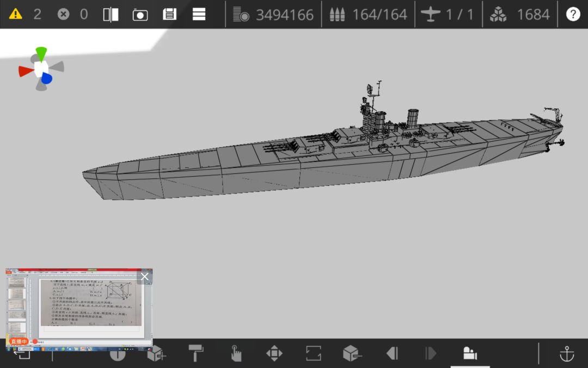588x368 pixels.
Task: Choose the hand pointer select tool
Action: click(236, 353)
